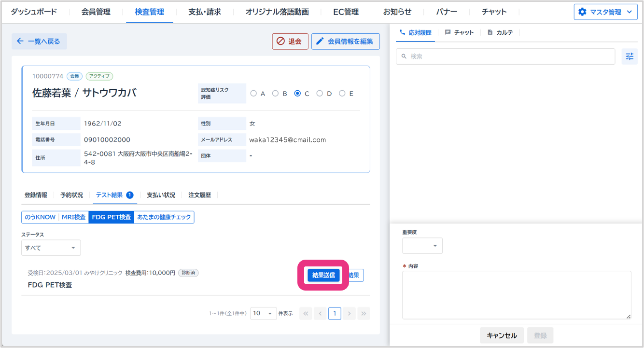The image size is (644, 348).
Task: Click the 内容 text area
Action: tap(516, 294)
